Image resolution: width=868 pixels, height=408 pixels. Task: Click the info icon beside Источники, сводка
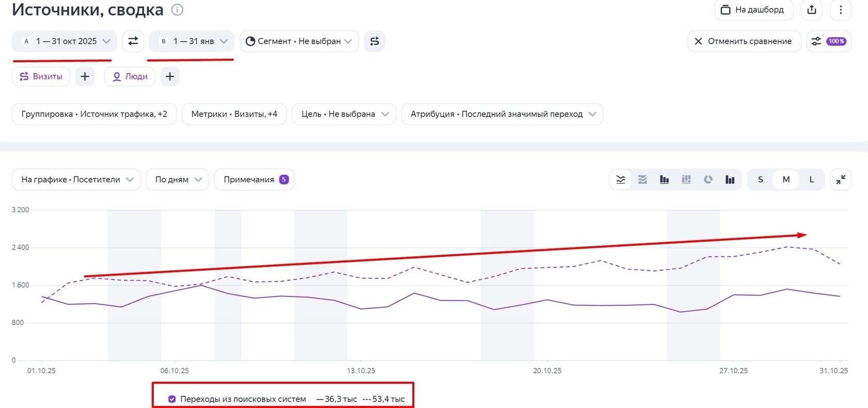[x=177, y=10]
